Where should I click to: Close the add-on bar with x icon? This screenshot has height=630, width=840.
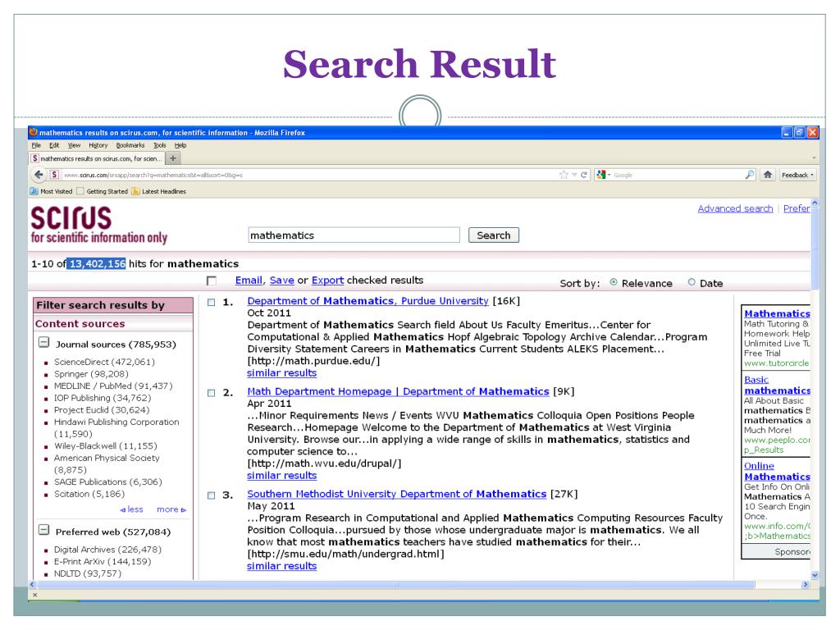34,595
